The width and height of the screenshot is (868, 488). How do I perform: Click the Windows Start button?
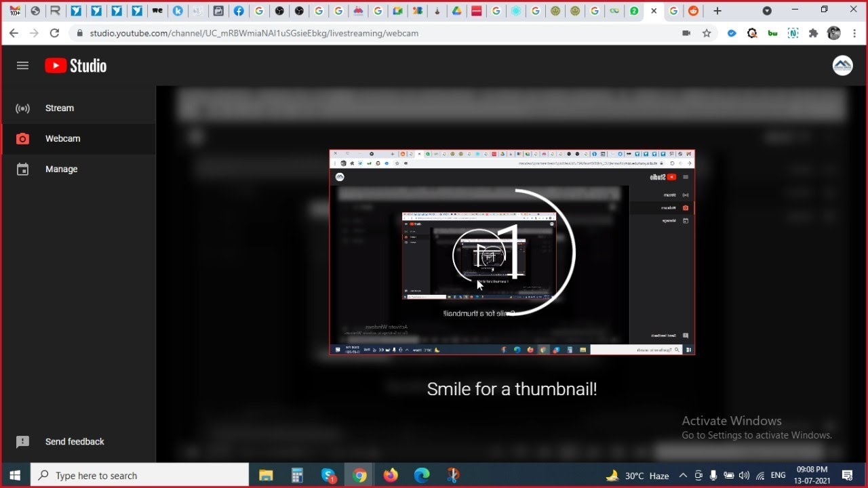click(x=15, y=475)
